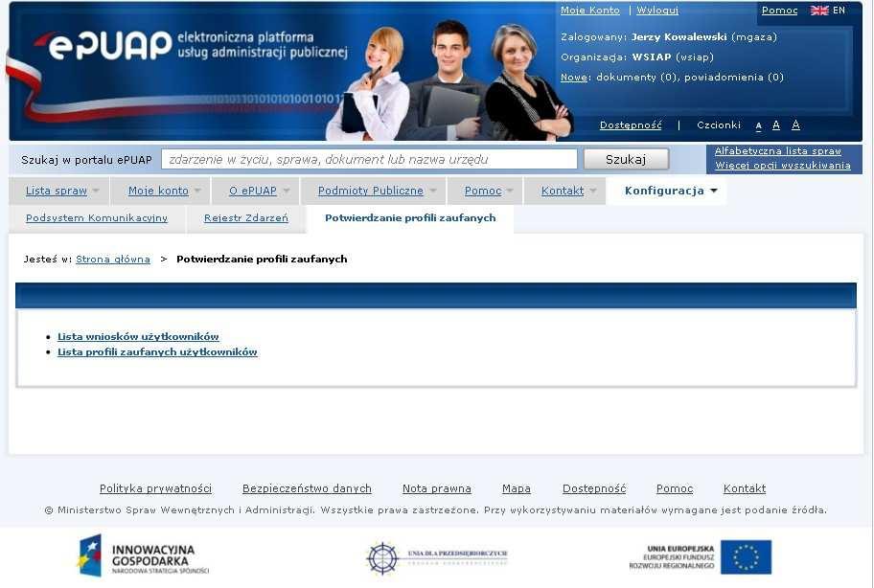Open Polityka prywatności footer link
This screenshot has width=874, height=588.
click(x=155, y=489)
